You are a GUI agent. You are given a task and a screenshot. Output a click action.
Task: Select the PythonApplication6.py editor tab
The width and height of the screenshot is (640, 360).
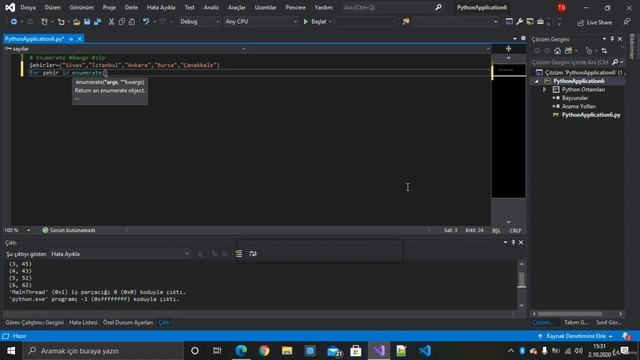[34, 39]
